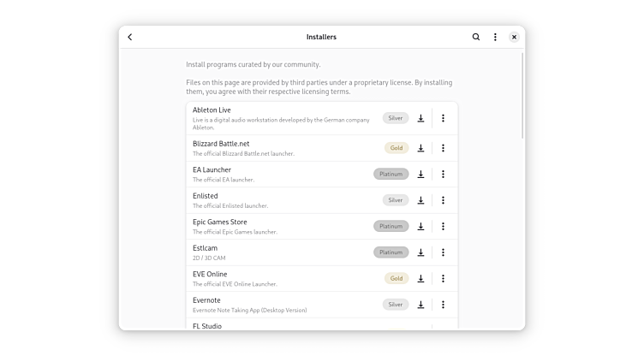
Task: Install Estlcam with the download icon
Action: pos(420,252)
